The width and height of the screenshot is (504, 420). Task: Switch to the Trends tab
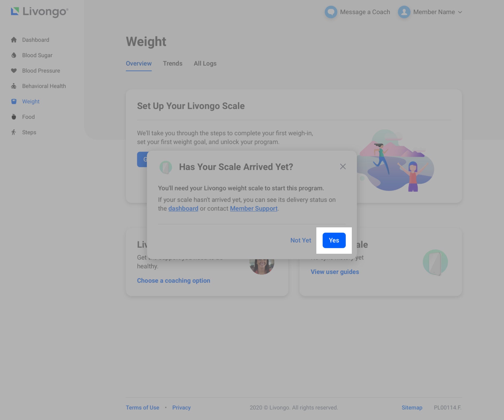tap(172, 64)
